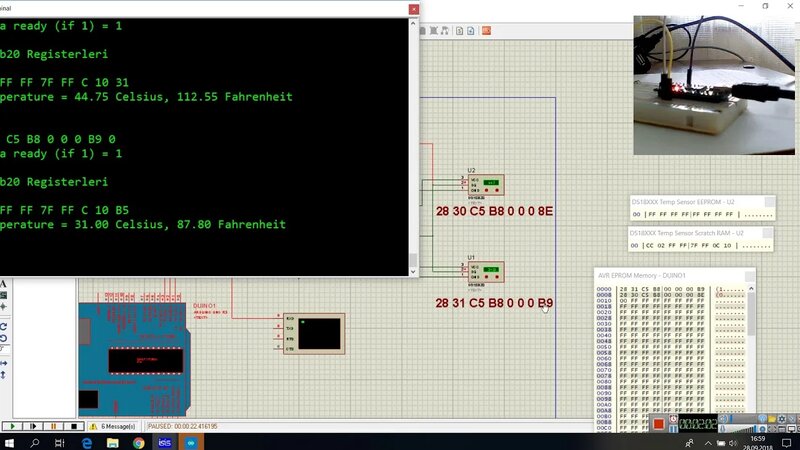Pause the Proteus simulation
The image size is (800, 450).
[x=54, y=426]
